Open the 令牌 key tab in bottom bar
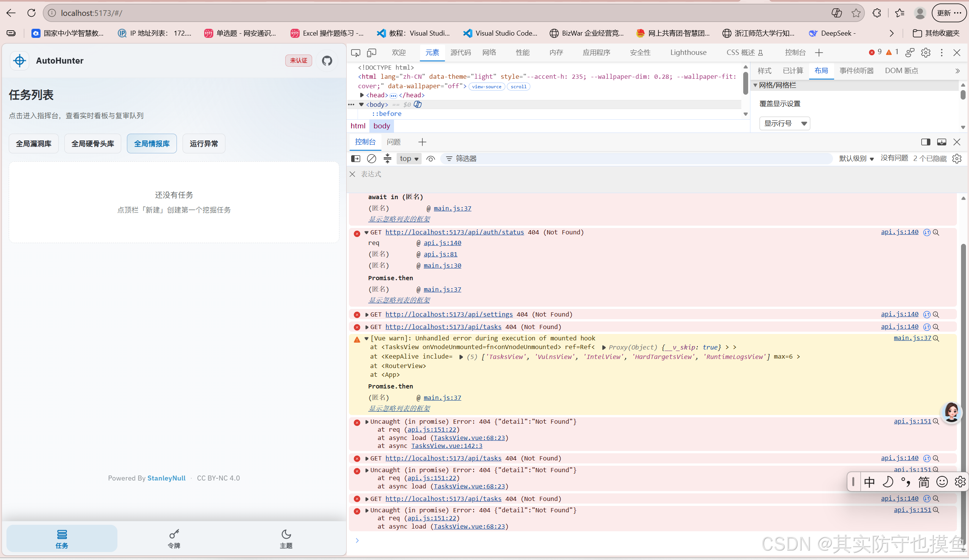This screenshot has width=969, height=560. [x=174, y=538]
